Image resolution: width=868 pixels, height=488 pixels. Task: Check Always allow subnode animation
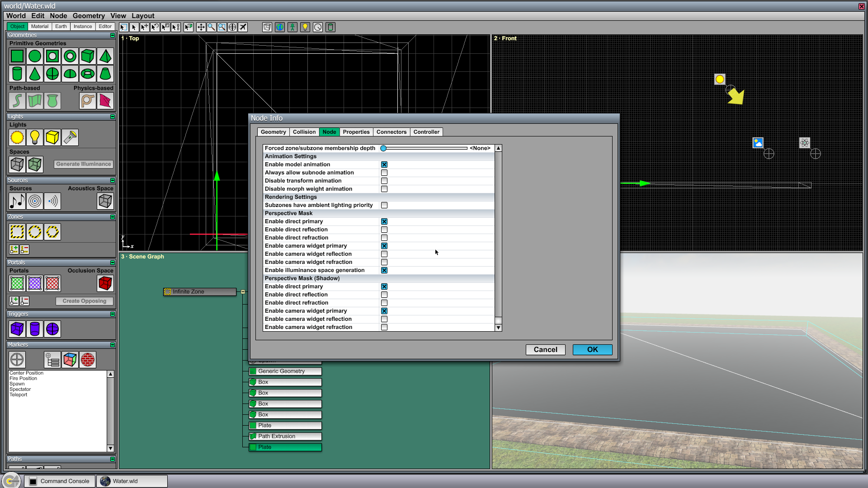[384, 173]
